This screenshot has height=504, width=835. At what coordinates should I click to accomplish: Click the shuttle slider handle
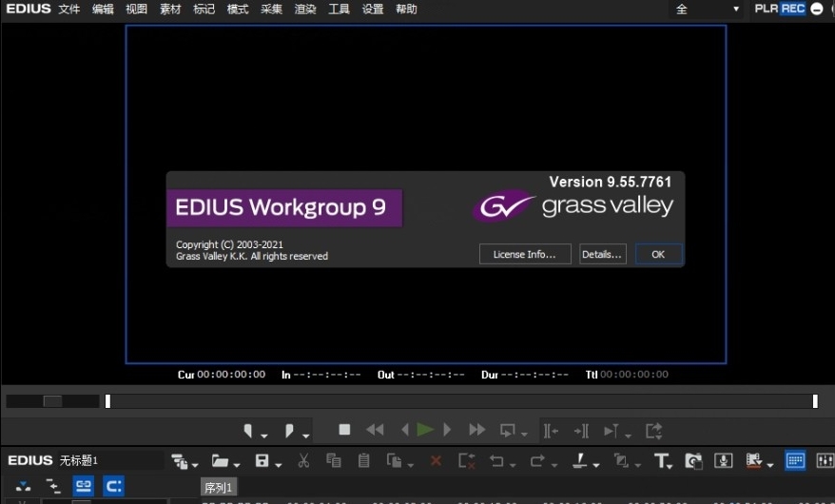point(52,401)
